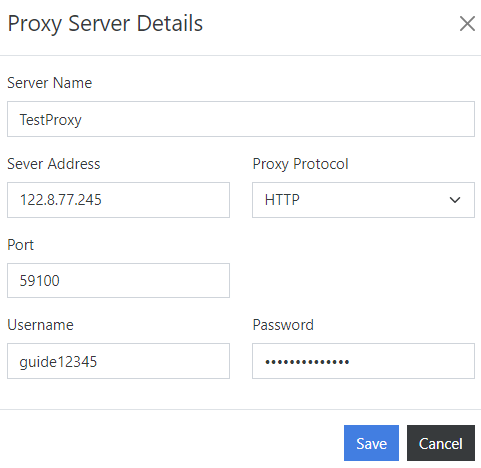Click the Server Name label
This screenshot has height=468, width=481.
[x=49, y=83]
